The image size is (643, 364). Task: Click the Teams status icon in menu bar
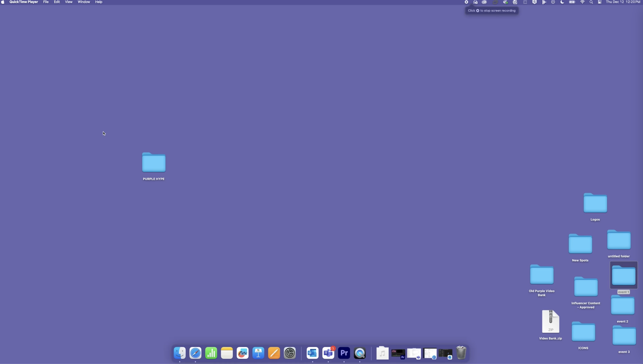(x=505, y=2)
